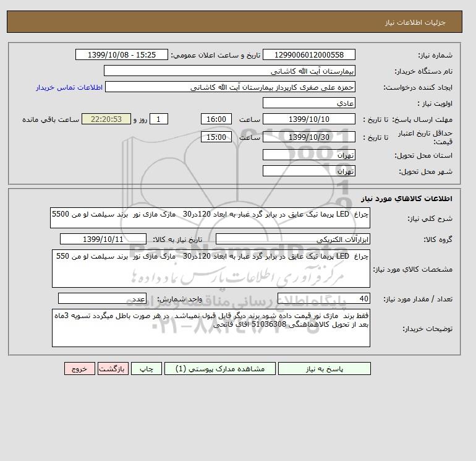Select the شماره نیاز field 1299006012000558

(309, 54)
